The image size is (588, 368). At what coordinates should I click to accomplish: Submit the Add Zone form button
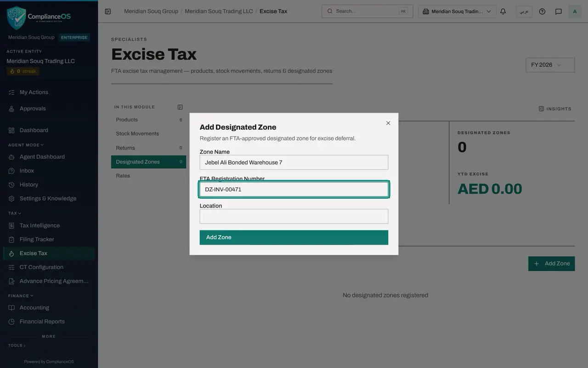(294, 237)
